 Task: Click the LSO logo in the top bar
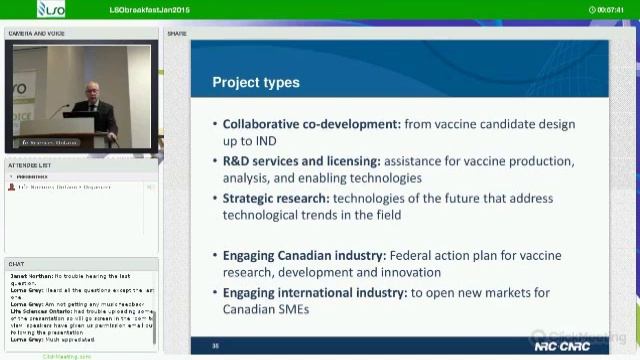[x=51, y=9]
